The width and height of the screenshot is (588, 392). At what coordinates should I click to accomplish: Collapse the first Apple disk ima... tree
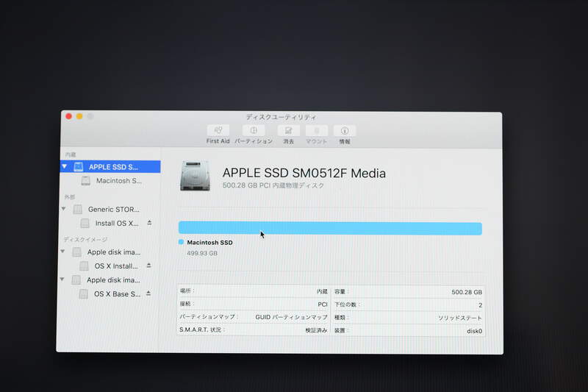click(x=62, y=252)
